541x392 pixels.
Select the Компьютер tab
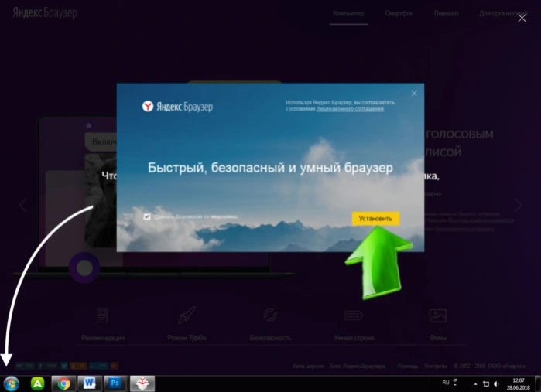[348, 13]
